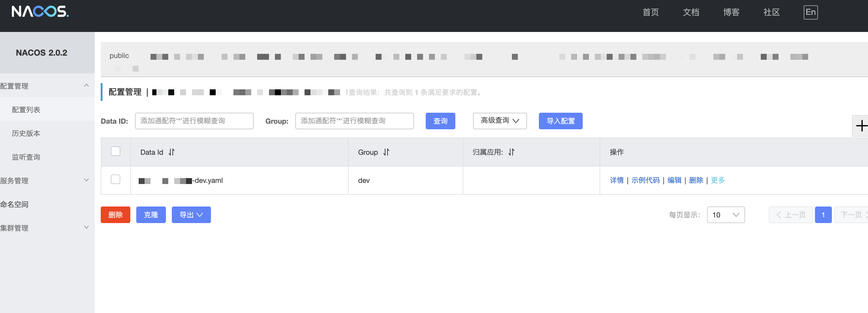Sort by Group column arrows
868x313 pixels.
(x=386, y=152)
